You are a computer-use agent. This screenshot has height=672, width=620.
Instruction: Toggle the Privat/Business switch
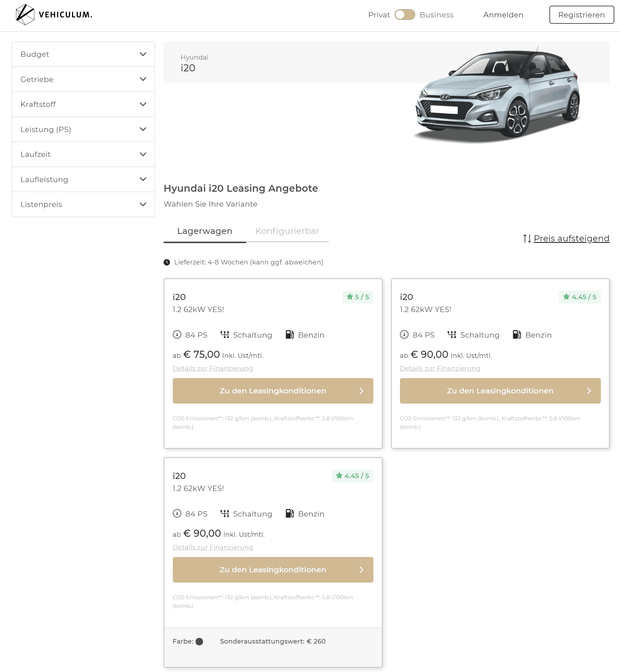pyautogui.click(x=405, y=15)
